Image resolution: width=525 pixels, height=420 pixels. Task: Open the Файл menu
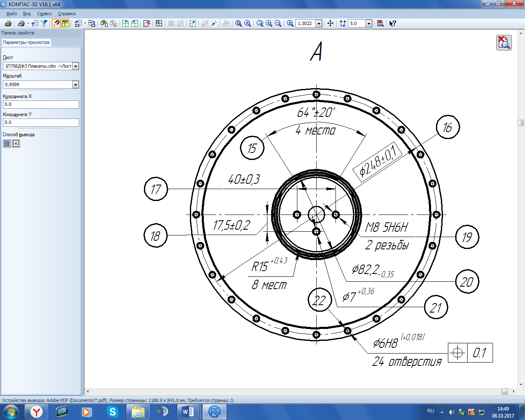click(11, 14)
